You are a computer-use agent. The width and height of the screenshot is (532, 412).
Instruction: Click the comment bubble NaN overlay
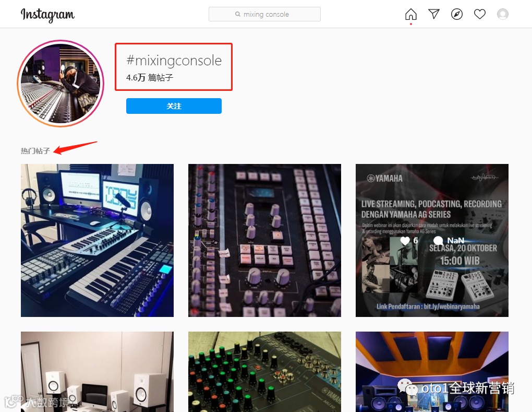pos(449,241)
